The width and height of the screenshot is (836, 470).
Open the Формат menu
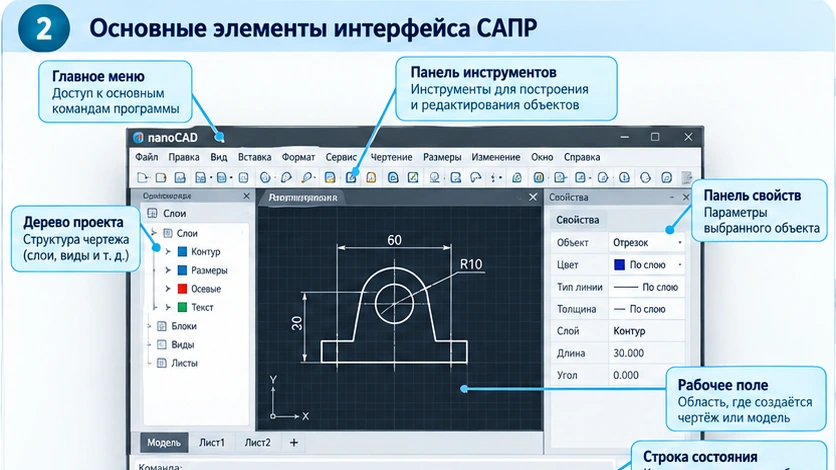click(x=299, y=157)
